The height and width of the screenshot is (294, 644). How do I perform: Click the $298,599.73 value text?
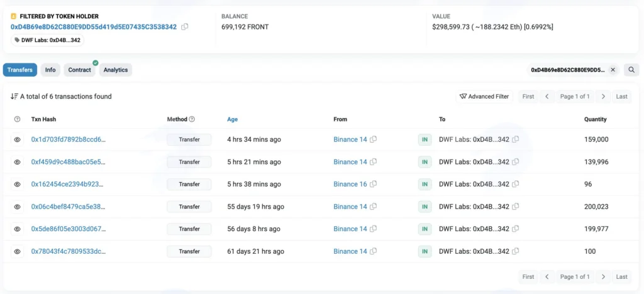[492, 27]
